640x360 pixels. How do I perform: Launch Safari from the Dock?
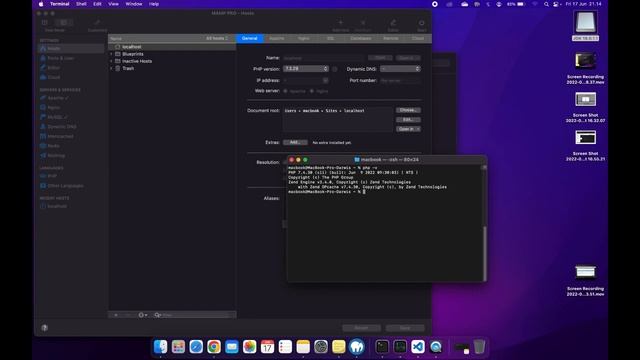pyautogui.click(x=196, y=347)
